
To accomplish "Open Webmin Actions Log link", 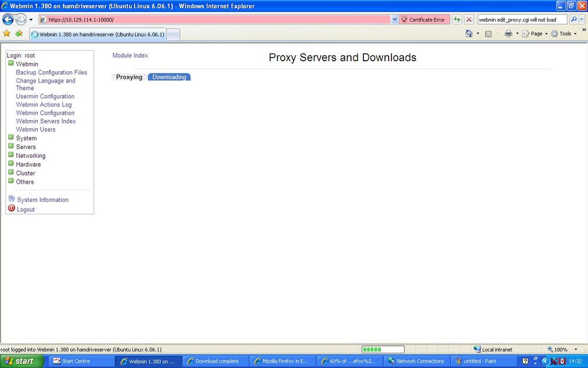I will click(44, 105).
